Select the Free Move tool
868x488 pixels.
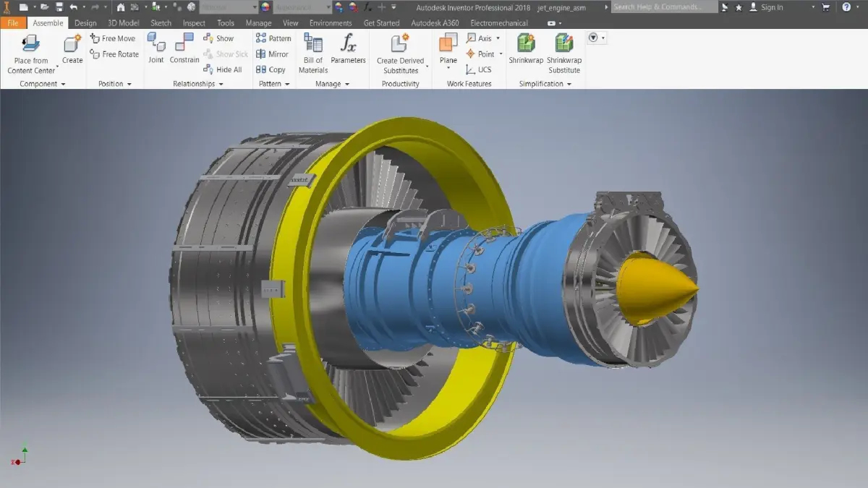(113, 38)
